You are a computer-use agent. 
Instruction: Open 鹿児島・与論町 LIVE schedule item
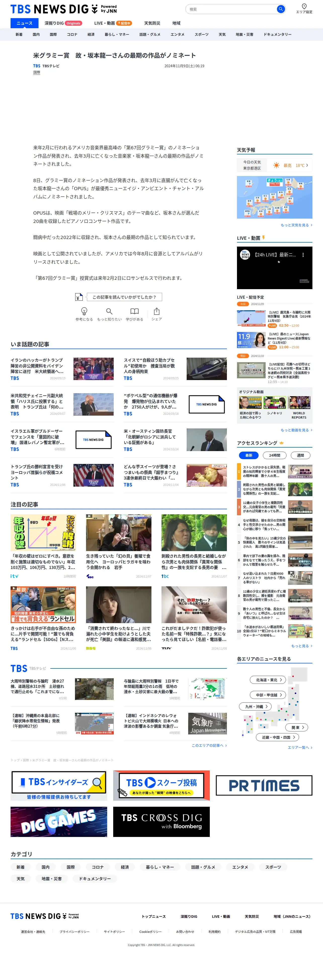point(274,319)
